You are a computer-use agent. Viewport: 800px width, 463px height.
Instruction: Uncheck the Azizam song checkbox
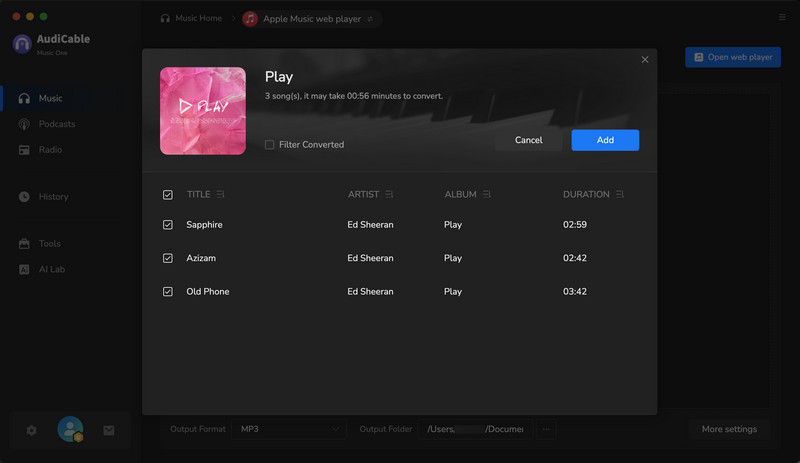(168, 258)
